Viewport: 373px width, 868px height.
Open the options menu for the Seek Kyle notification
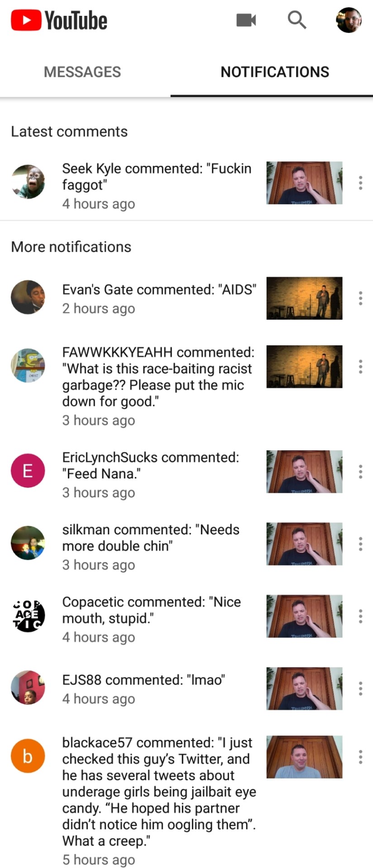(x=360, y=183)
